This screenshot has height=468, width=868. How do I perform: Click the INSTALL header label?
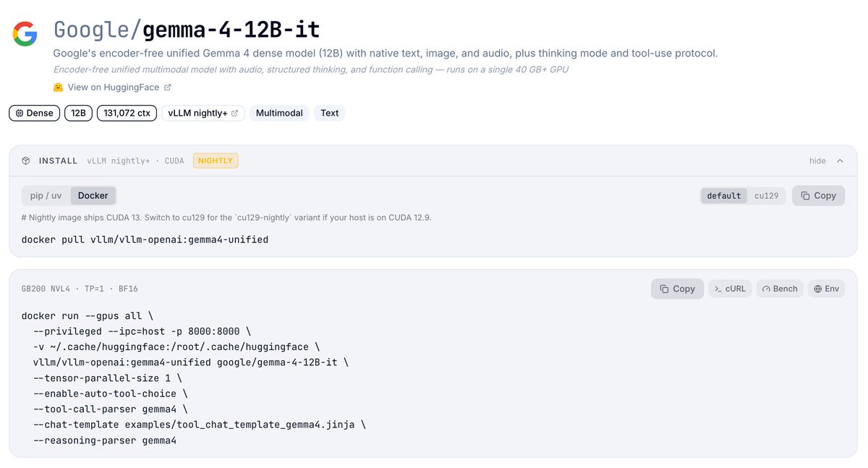[x=58, y=161]
